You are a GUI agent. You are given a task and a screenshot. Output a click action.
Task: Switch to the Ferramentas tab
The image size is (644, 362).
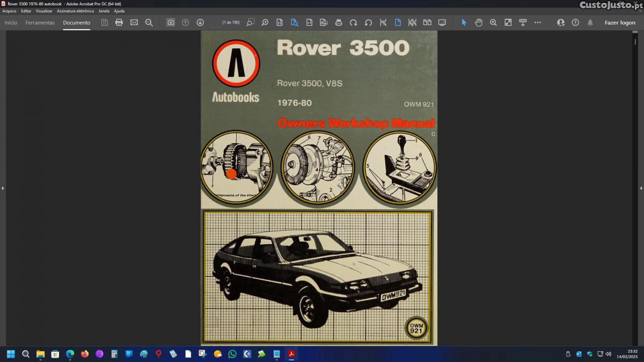(40, 23)
